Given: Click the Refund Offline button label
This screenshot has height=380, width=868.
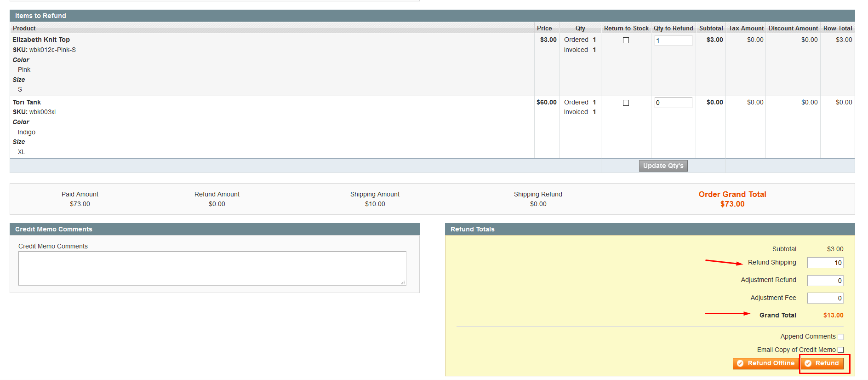Looking at the screenshot, I should 771,363.
